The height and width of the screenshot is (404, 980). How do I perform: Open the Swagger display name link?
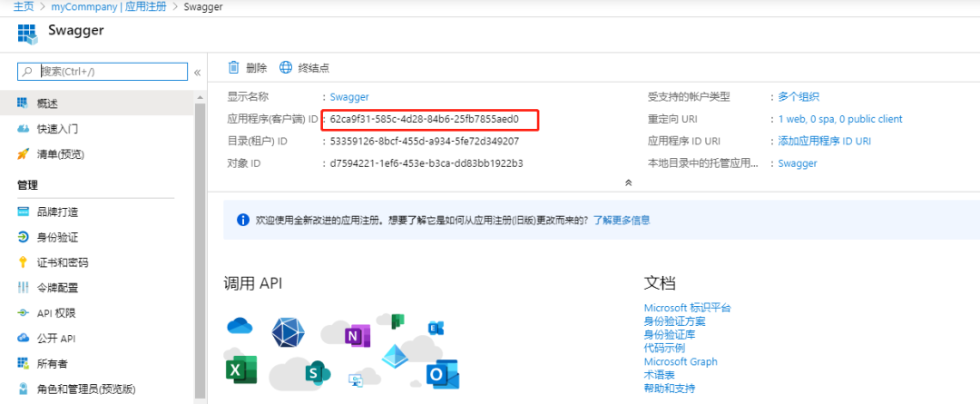pyautogui.click(x=349, y=97)
